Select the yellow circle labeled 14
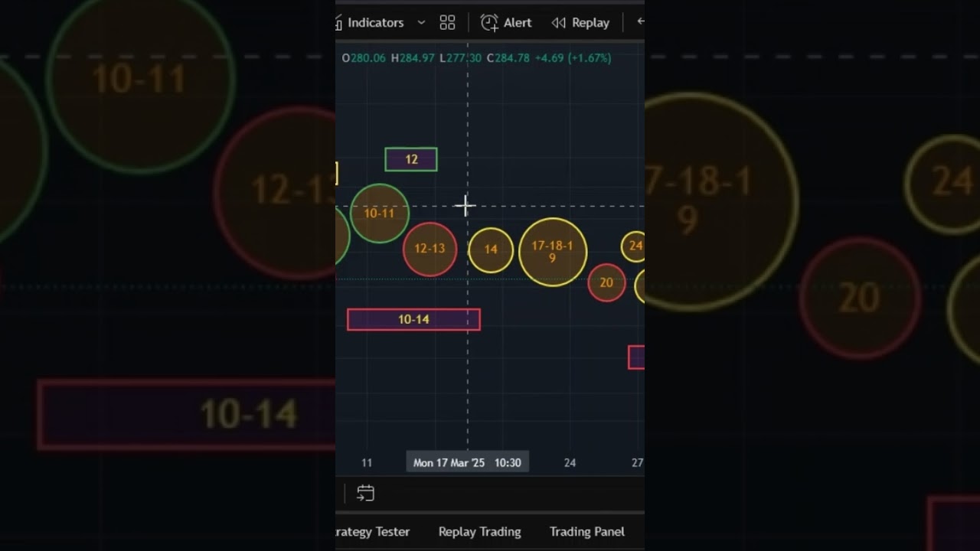 point(491,249)
